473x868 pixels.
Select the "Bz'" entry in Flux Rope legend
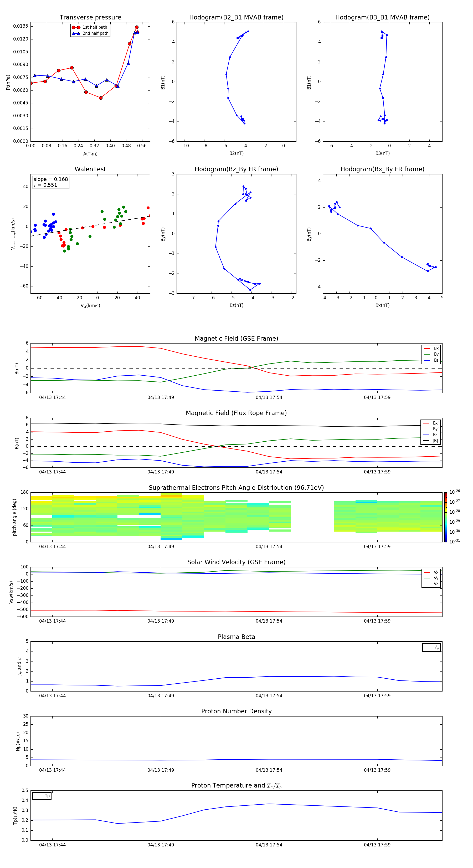click(x=431, y=435)
